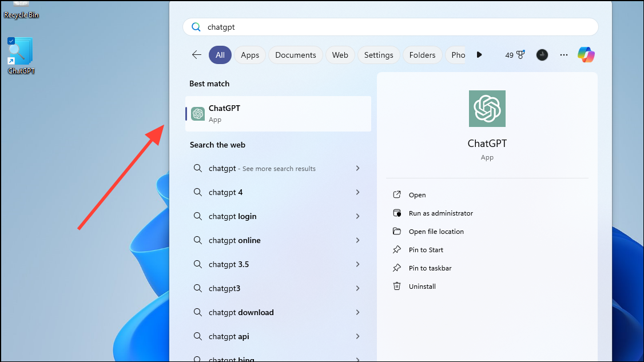Switch to the Settings filter tab
The height and width of the screenshot is (362, 644).
[379, 55]
